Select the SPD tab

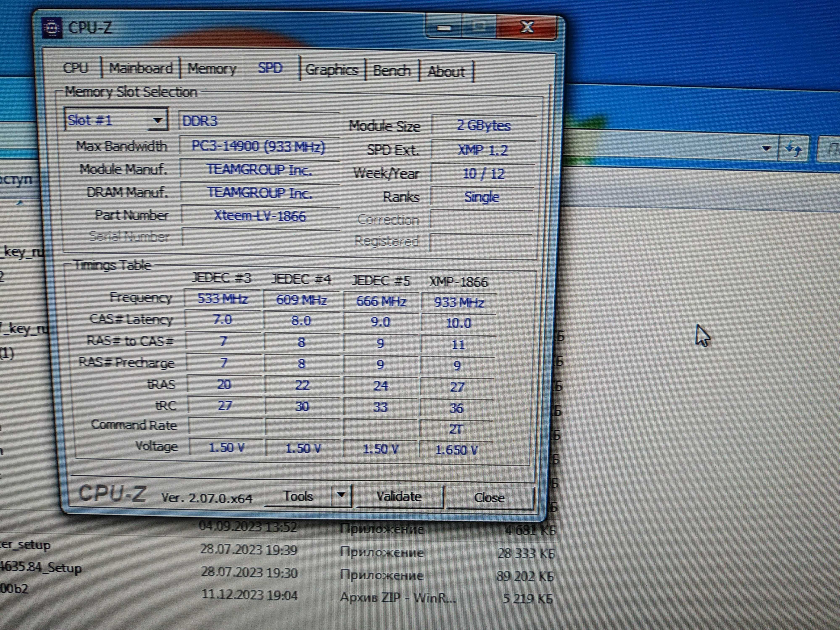[x=270, y=68]
